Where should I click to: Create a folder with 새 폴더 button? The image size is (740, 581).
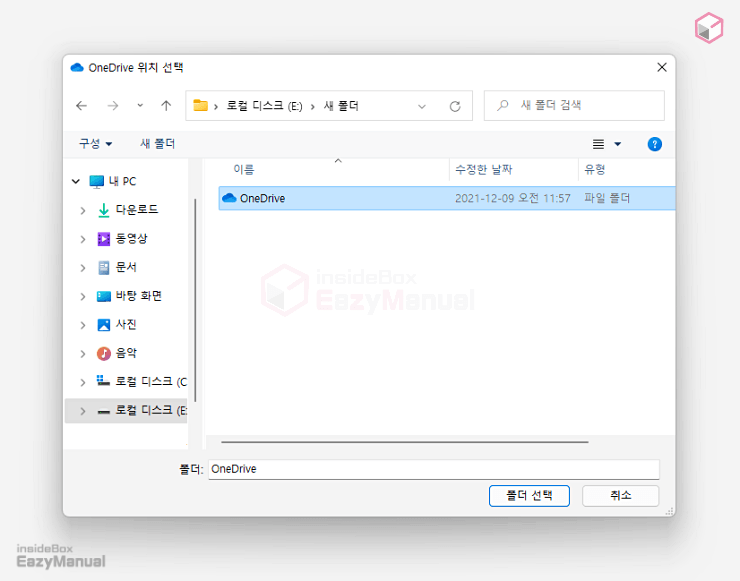coord(158,143)
